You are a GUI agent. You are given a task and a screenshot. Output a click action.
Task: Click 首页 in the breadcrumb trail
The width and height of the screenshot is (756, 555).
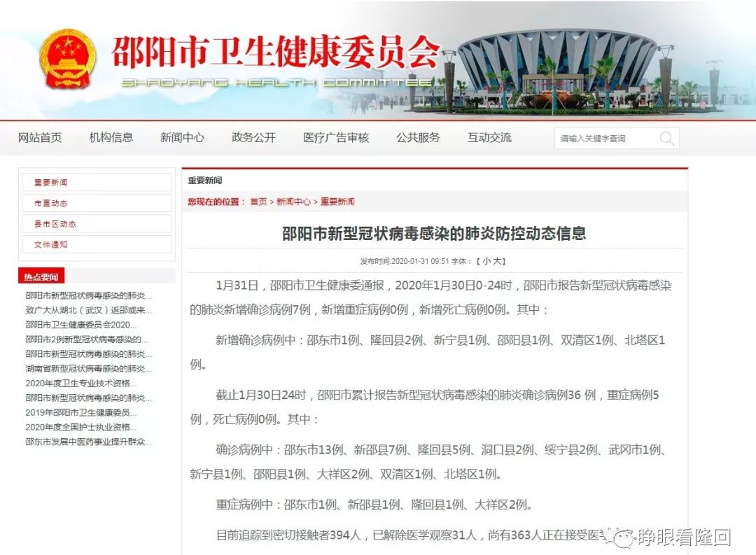click(259, 202)
